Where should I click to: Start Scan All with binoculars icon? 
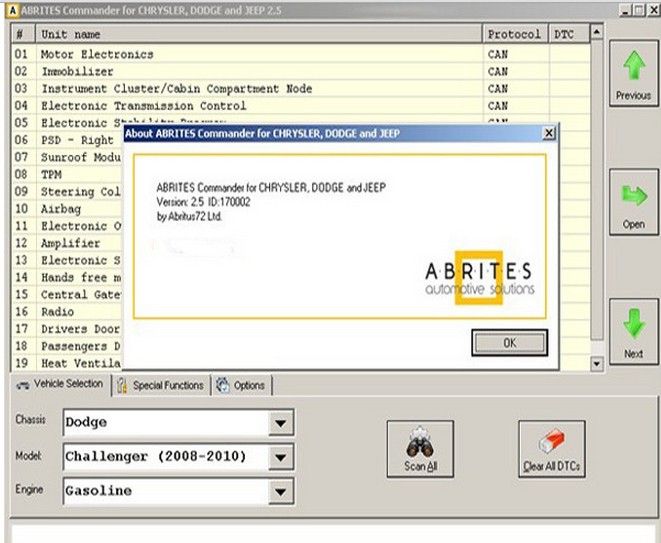point(420,449)
